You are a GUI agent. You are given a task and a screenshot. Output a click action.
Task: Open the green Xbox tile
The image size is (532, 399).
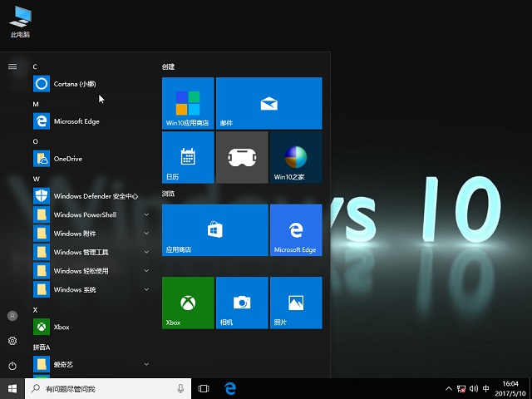(x=188, y=303)
